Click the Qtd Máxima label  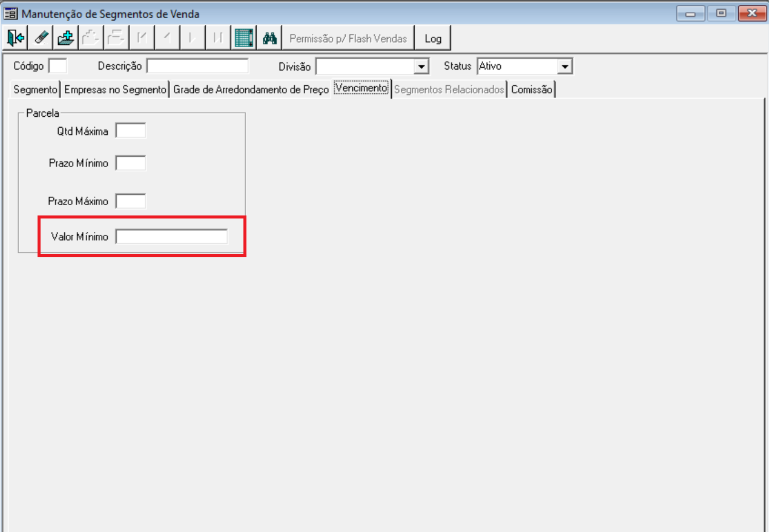pyautogui.click(x=82, y=131)
